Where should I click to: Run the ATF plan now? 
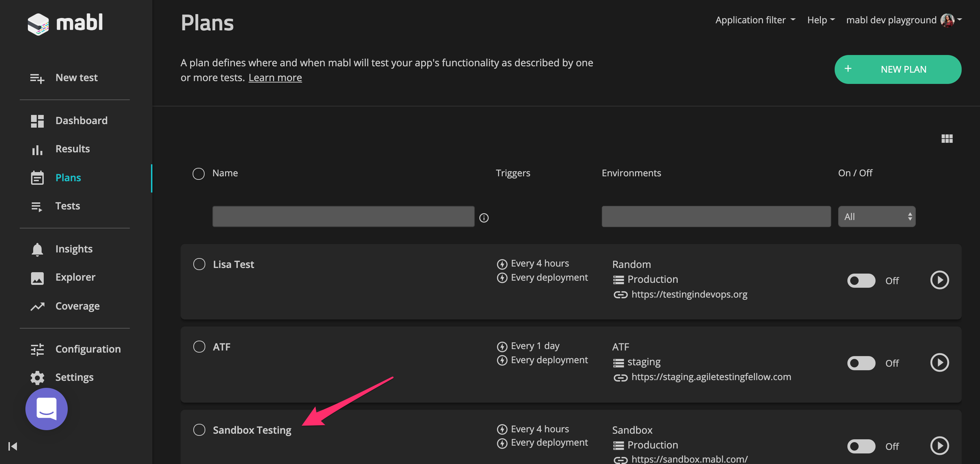click(939, 362)
